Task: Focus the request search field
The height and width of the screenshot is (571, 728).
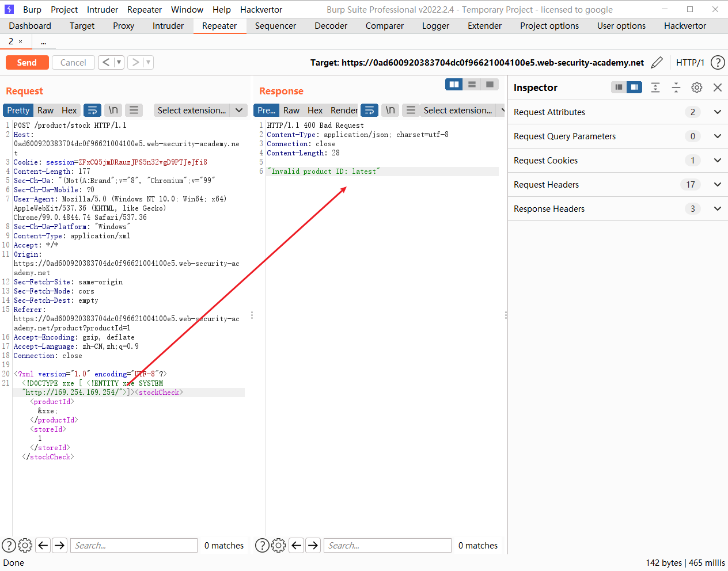Action: pos(134,545)
